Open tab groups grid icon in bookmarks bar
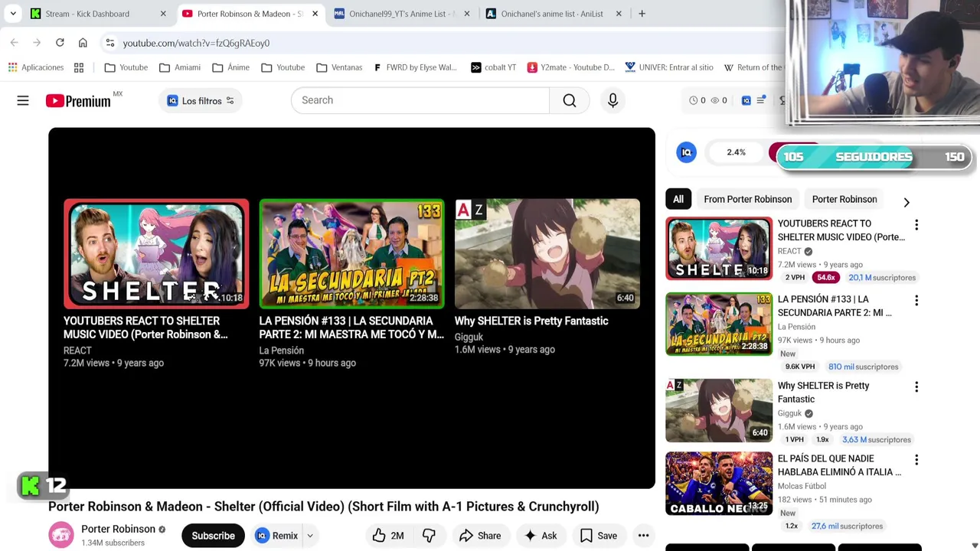The width and height of the screenshot is (980, 551). (x=79, y=67)
